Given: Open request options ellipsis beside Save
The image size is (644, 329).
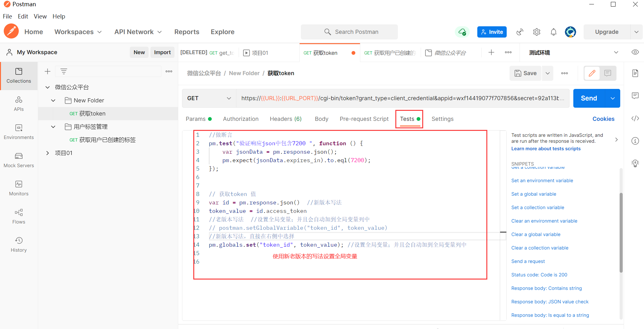Looking at the screenshot, I should [x=565, y=73].
